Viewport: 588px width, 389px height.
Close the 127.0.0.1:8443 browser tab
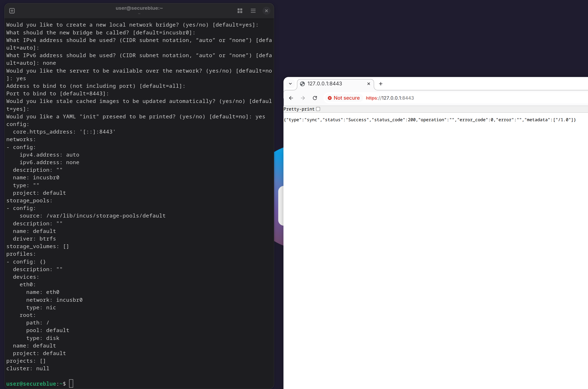(x=369, y=84)
